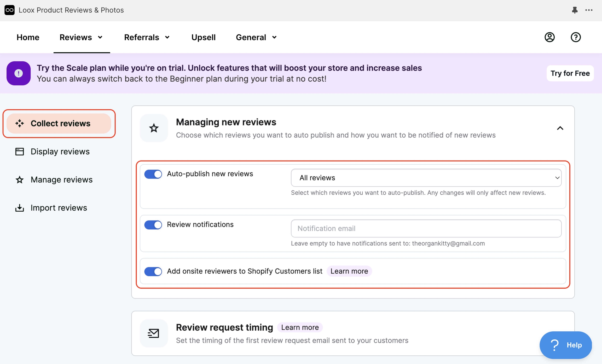602x364 pixels.
Task: Click the Loox infinity logo icon
Action: (9, 10)
